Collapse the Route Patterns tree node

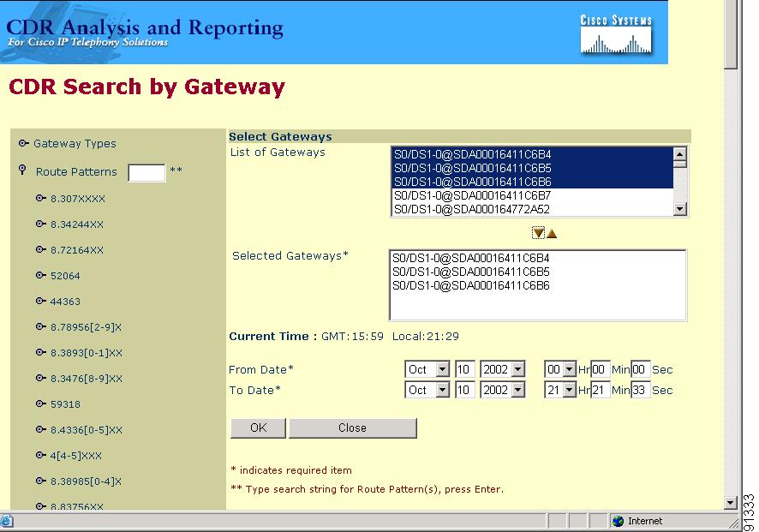coord(22,170)
